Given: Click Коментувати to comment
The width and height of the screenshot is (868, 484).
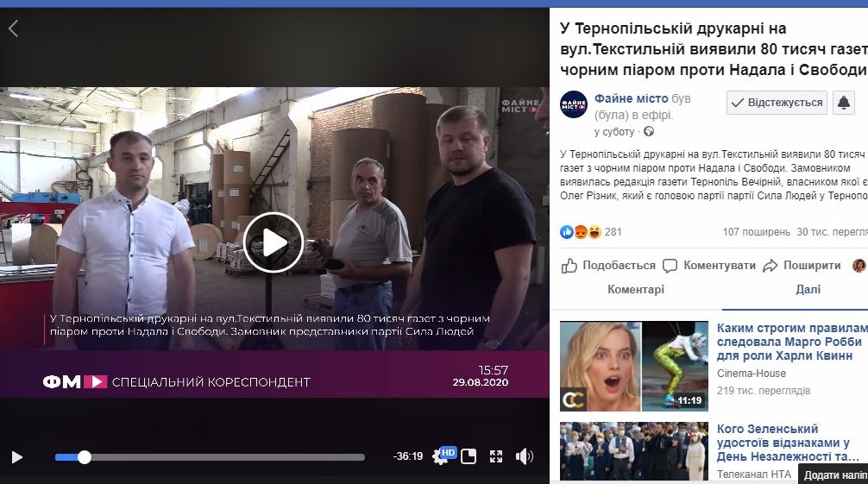Looking at the screenshot, I should point(709,266).
